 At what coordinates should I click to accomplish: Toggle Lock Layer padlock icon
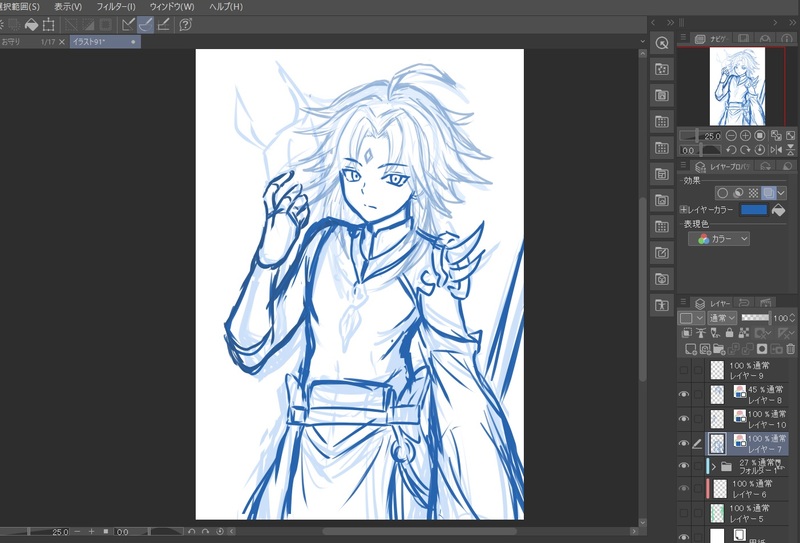coord(729,333)
